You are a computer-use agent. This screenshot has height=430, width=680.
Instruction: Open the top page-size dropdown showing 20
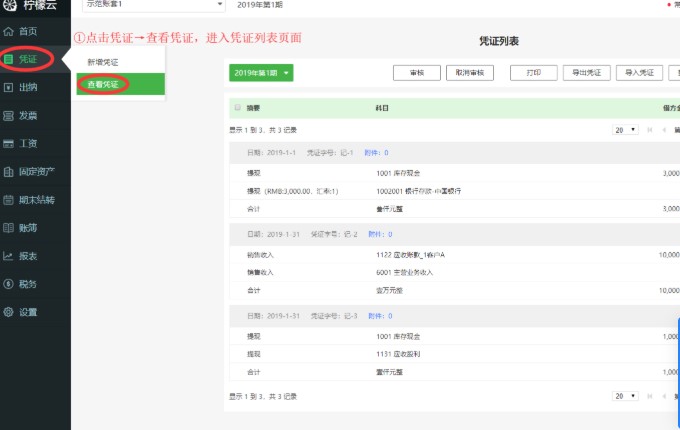click(x=625, y=130)
